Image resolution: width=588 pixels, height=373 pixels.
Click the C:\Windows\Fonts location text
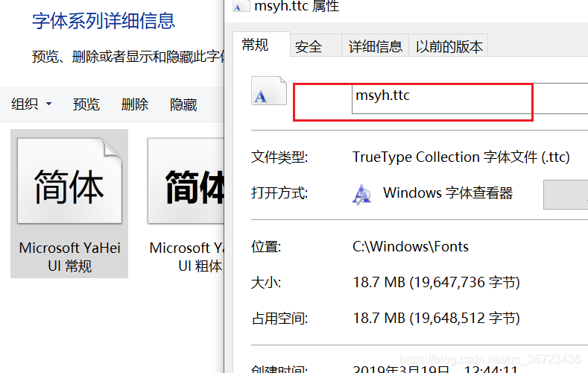411,246
